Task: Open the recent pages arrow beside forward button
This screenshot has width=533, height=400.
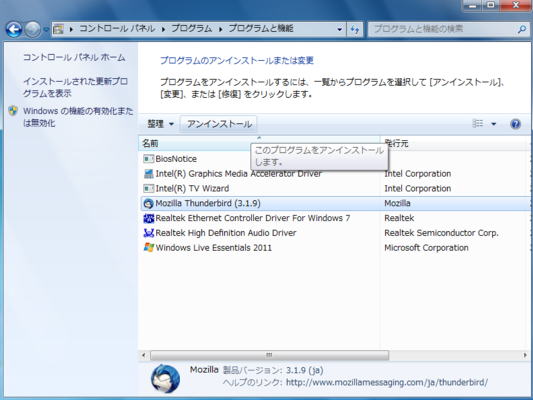Action: tap(46, 30)
